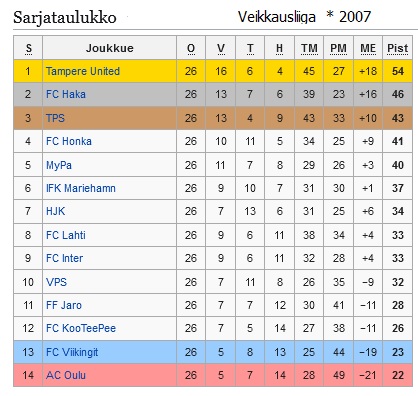Image resolution: width=418 pixels, height=396 pixels.
Task: Open the IFK Mariehamn link
Action: [81, 188]
